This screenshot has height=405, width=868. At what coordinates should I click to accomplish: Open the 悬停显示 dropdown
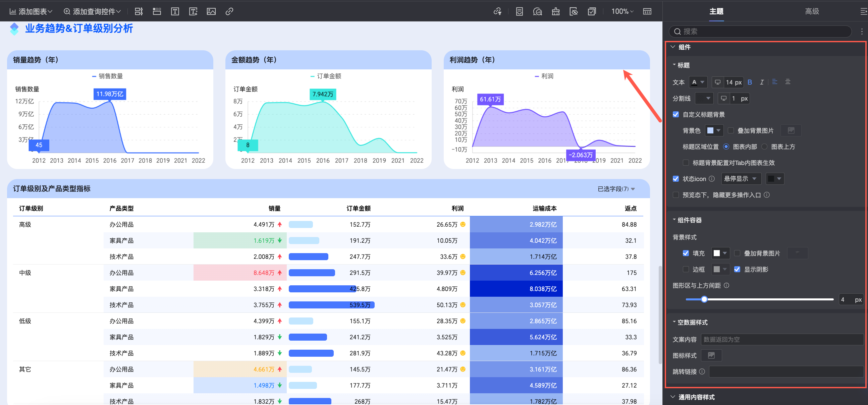(x=741, y=179)
